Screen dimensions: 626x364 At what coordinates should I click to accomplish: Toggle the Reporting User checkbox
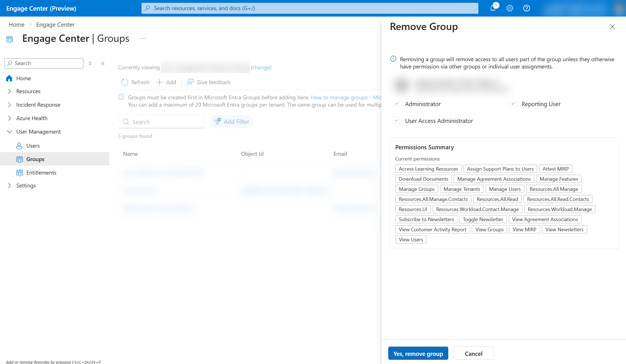(513, 104)
